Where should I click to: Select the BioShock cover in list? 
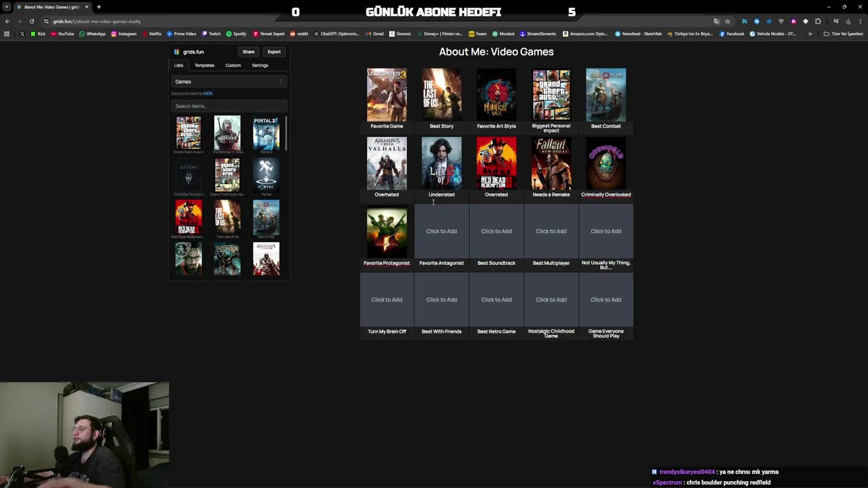coord(227,259)
